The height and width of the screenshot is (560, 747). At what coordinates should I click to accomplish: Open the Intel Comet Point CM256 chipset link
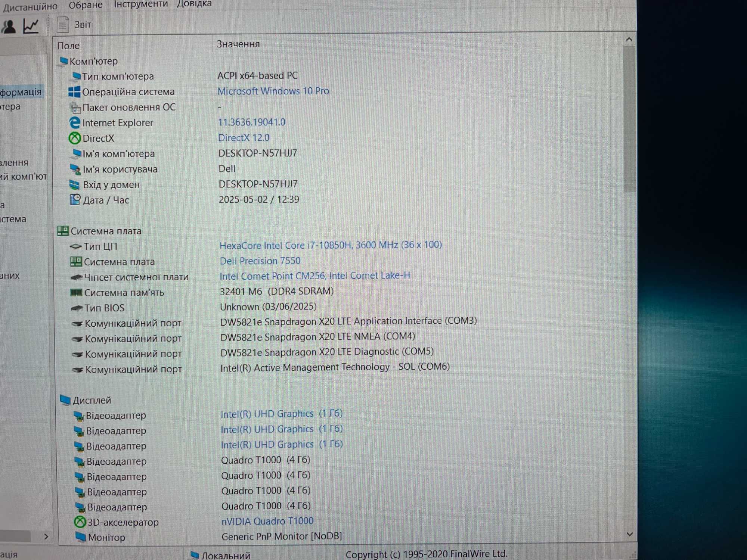pyautogui.click(x=315, y=276)
